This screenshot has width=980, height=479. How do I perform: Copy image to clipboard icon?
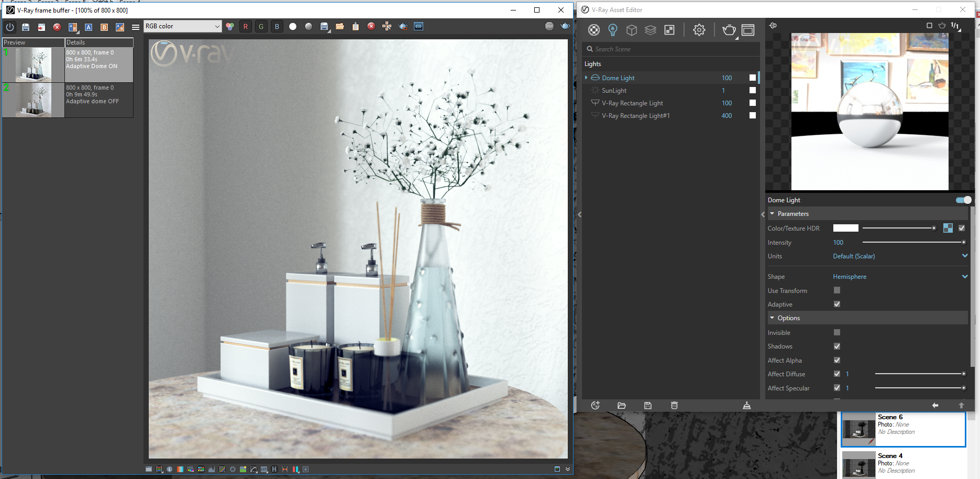[356, 26]
